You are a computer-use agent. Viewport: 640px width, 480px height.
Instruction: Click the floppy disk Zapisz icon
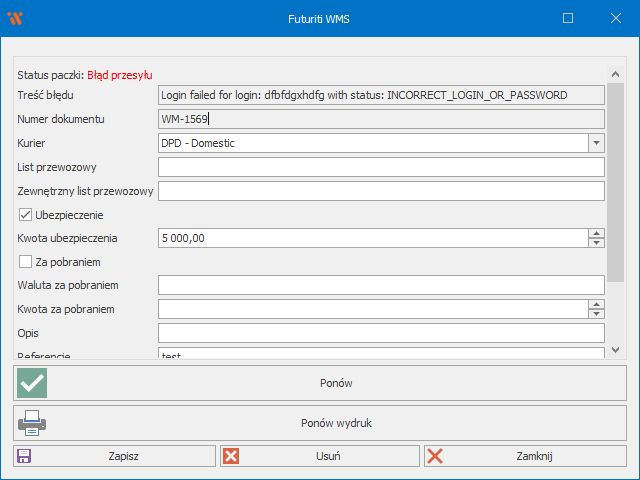pos(24,456)
